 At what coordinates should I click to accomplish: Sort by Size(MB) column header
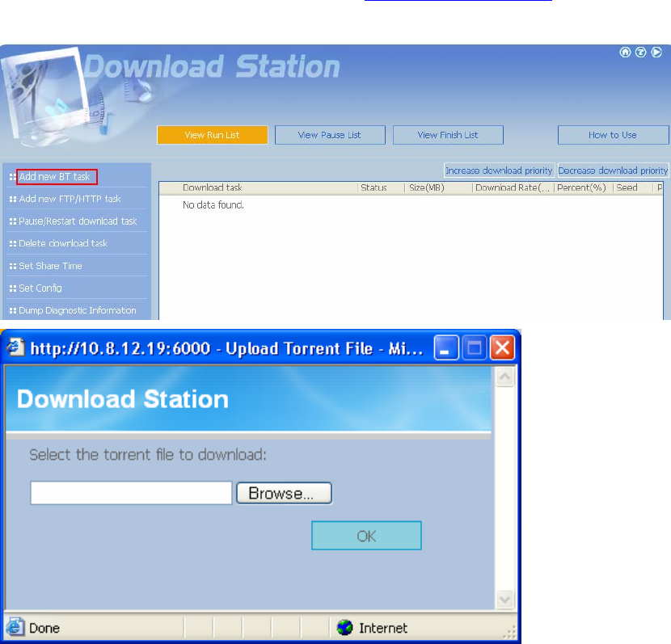coord(427,187)
